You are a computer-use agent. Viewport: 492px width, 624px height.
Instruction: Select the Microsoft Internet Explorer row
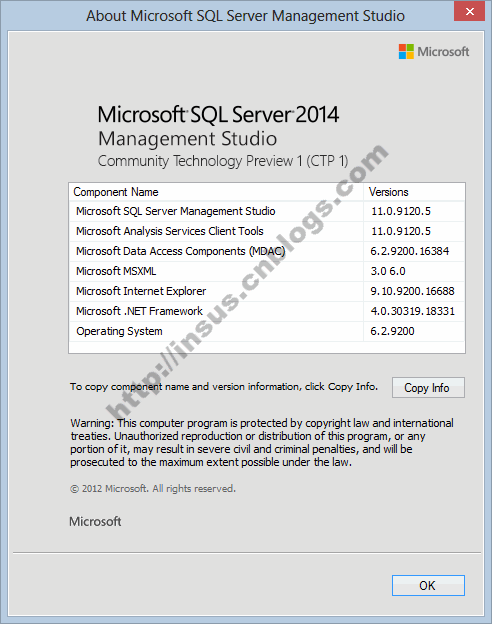(x=267, y=291)
